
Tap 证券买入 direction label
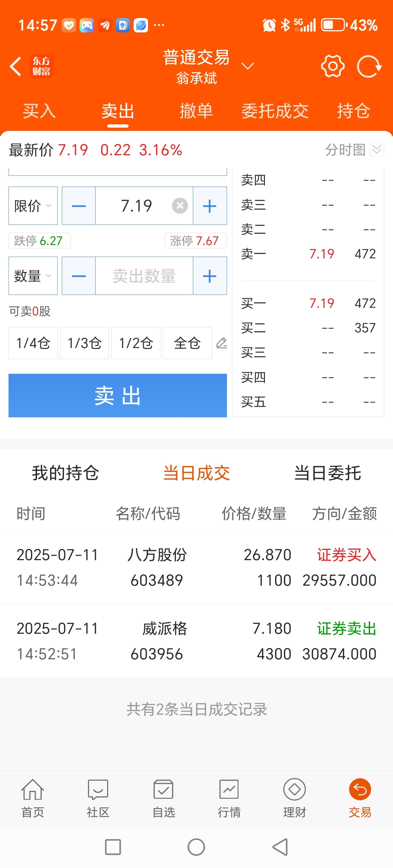tap(346, 555)
